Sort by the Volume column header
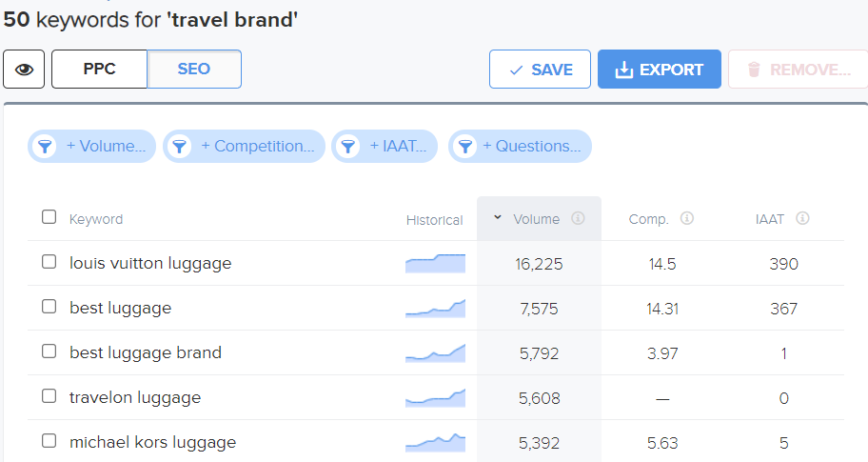 point(536,219)
